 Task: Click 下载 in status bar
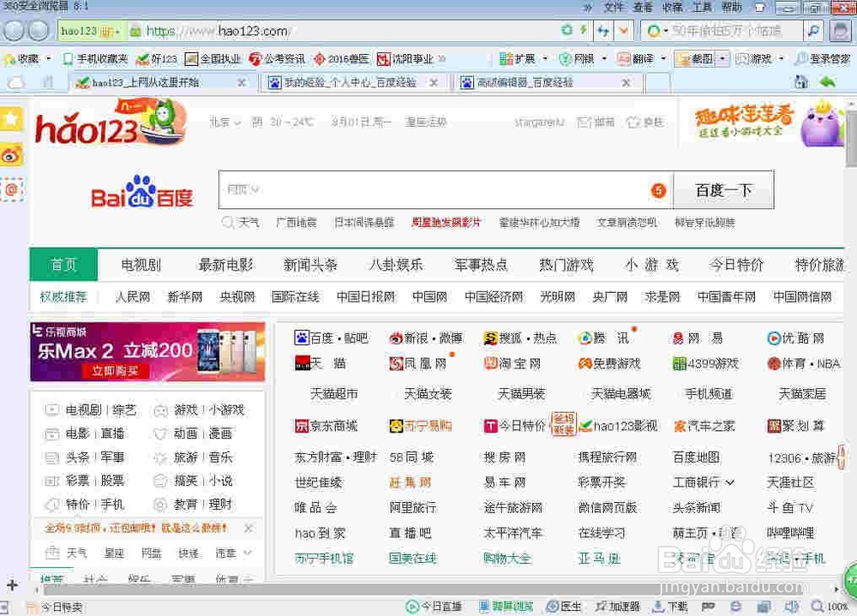671,607
